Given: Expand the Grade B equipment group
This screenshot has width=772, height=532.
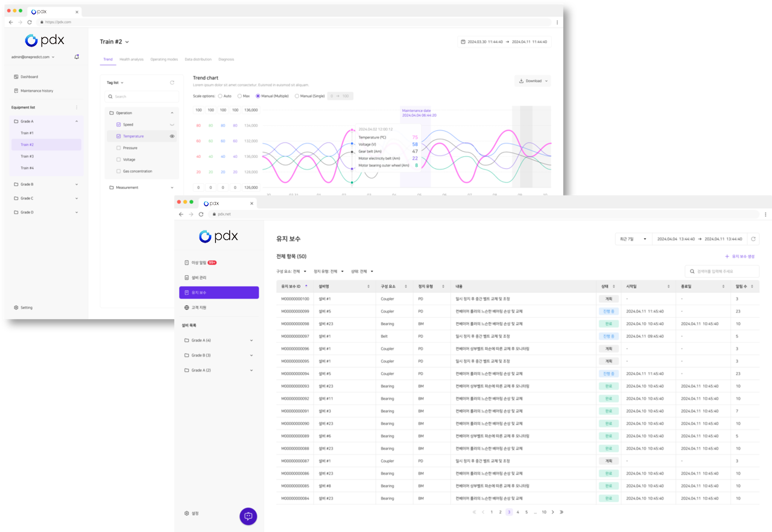Looking at the screenshot, I should tap(77, 184).
